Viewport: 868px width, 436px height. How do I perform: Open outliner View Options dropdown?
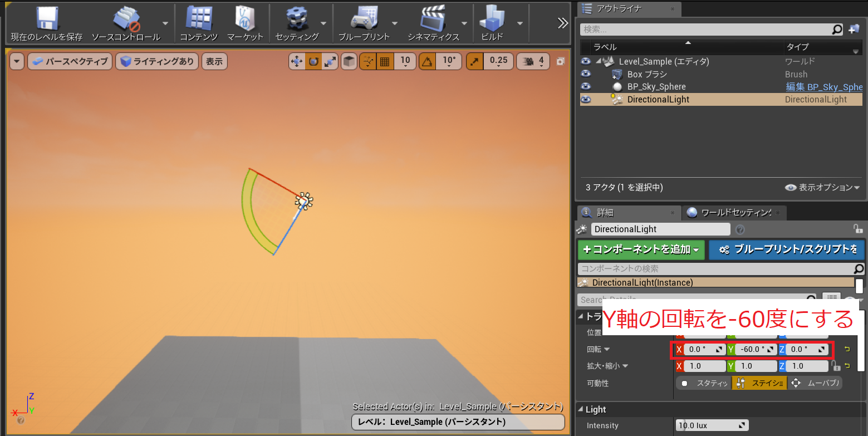point(822,188)
